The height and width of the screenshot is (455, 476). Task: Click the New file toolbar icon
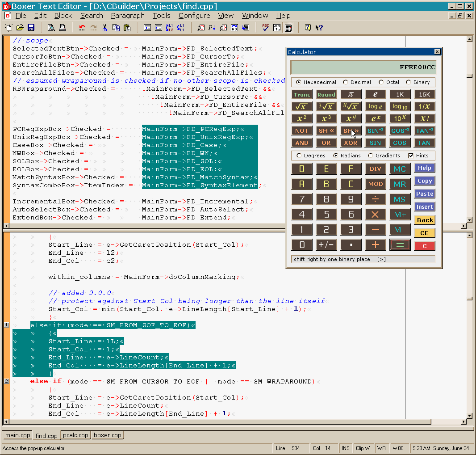coord(8,28)
